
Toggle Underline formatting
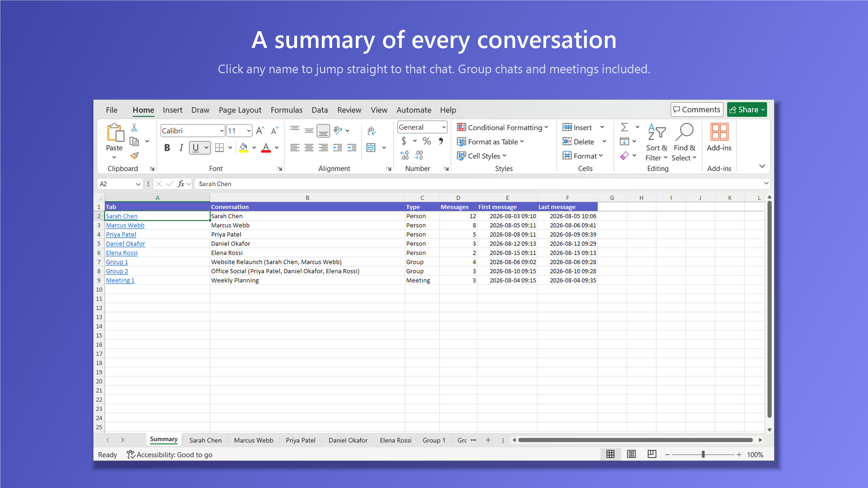point(195,147)
